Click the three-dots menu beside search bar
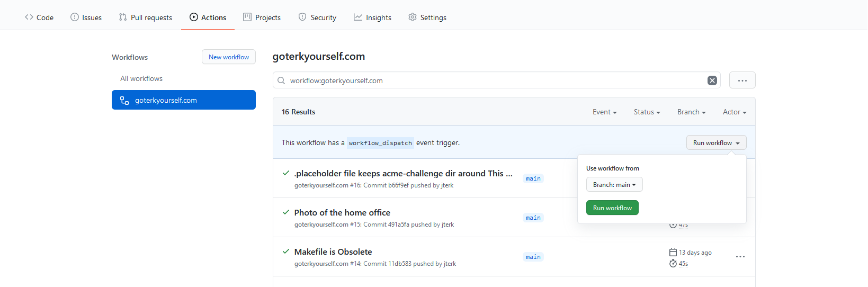This screenshot has height=287, width=868. coord(742,80)
